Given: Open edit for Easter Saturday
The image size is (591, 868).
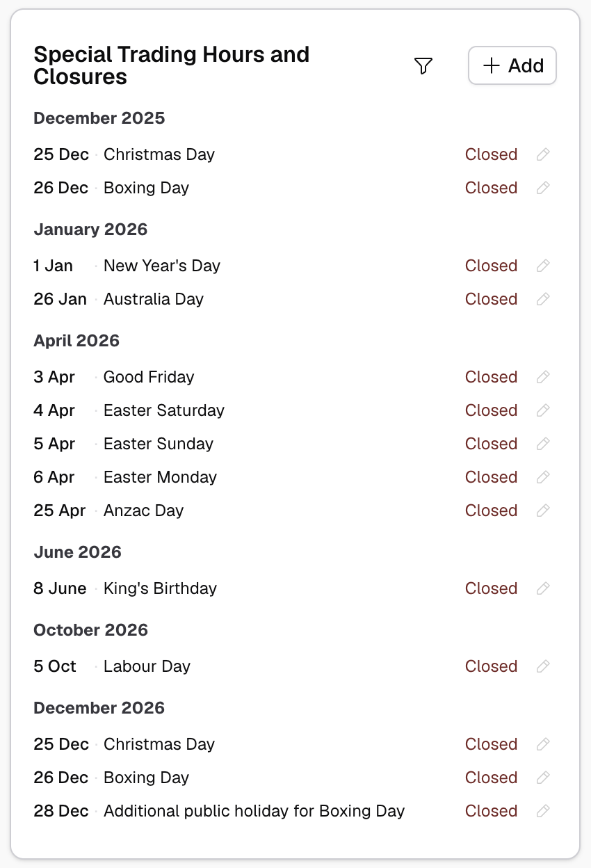Looking at the screenshot, I should click(x=544, y=410).
